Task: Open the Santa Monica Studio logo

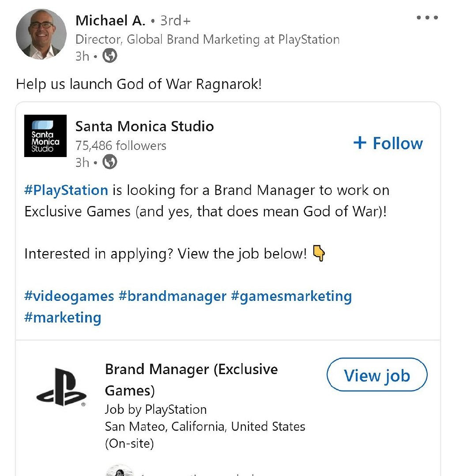Action: [45, 136]
